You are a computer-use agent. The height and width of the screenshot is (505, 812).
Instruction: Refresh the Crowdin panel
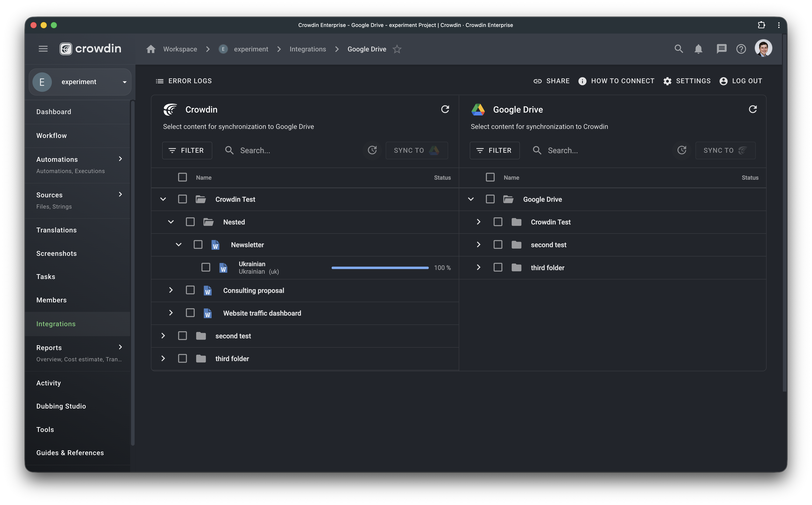pos(445,109)
